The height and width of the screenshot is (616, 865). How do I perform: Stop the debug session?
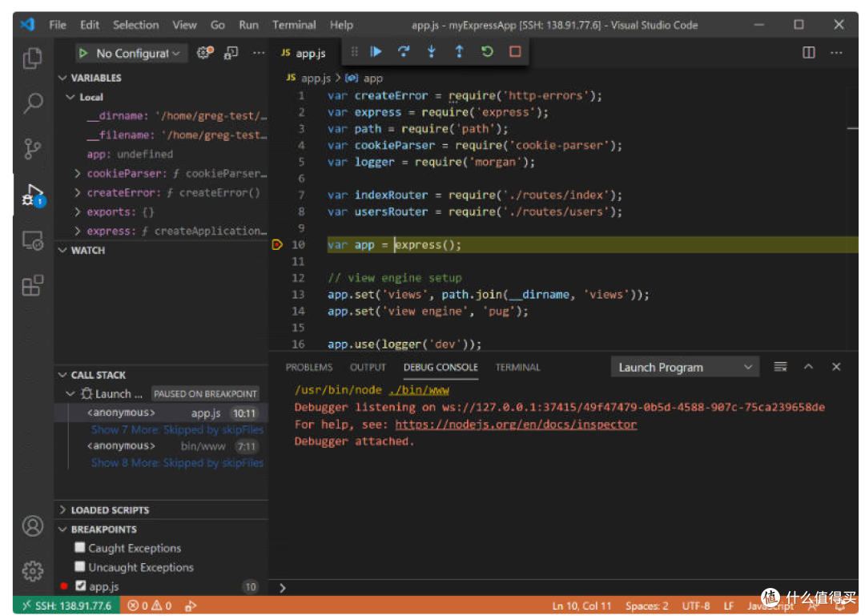click(x=515, y=51)
